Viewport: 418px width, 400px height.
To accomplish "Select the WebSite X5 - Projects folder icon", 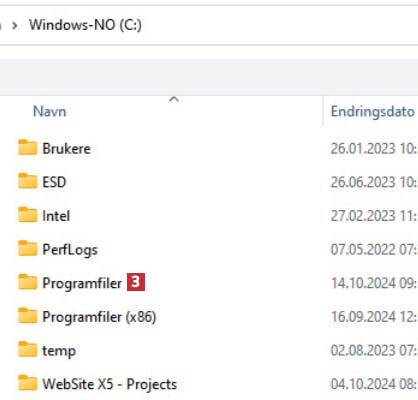I will 27,383.
